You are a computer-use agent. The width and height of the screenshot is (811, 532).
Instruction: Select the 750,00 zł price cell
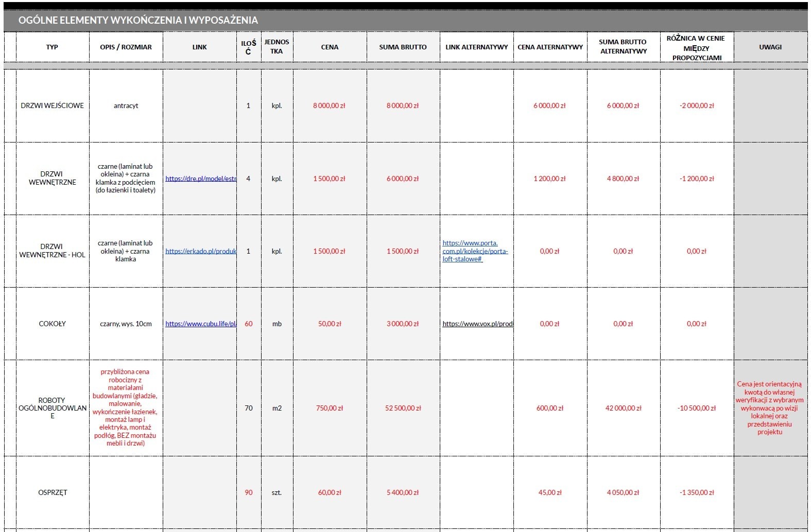[x=330, y=408]
